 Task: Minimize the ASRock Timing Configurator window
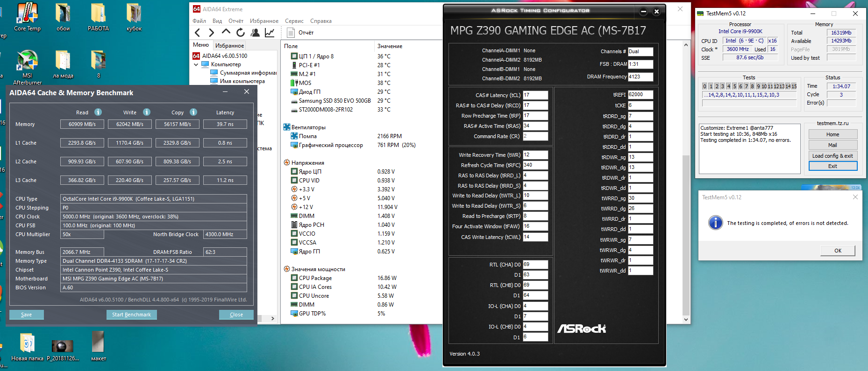click(x=643, y=12)
